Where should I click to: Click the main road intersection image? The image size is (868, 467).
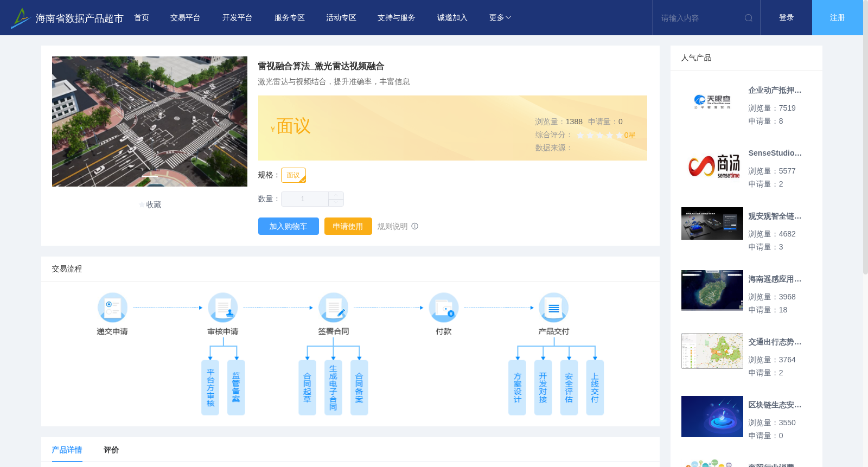(150, 121)
